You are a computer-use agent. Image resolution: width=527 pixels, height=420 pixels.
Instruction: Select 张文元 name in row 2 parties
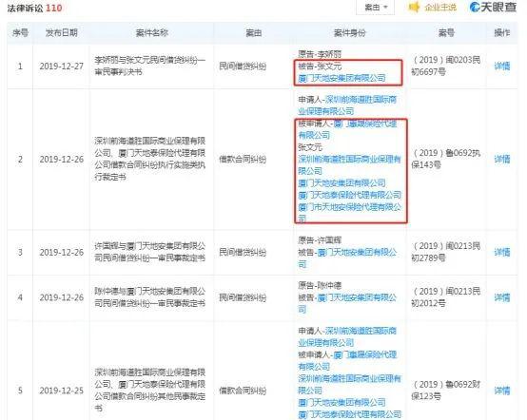coord(310,147)
